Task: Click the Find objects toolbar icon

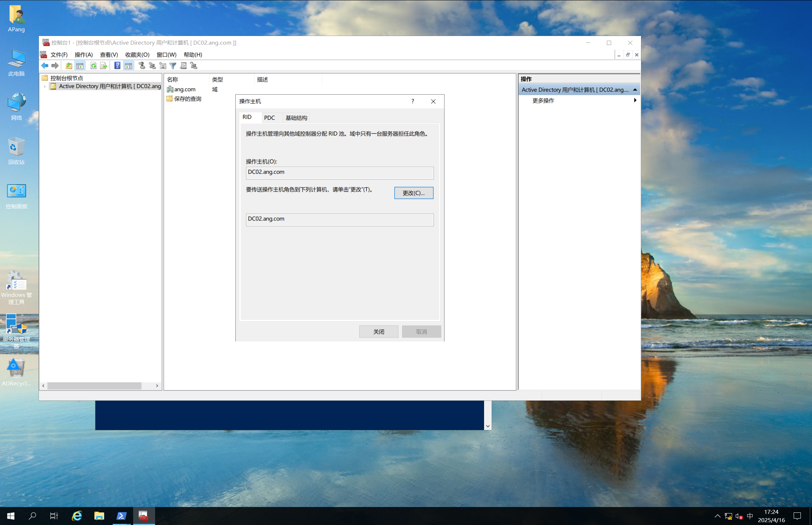Action: point(183,65)
